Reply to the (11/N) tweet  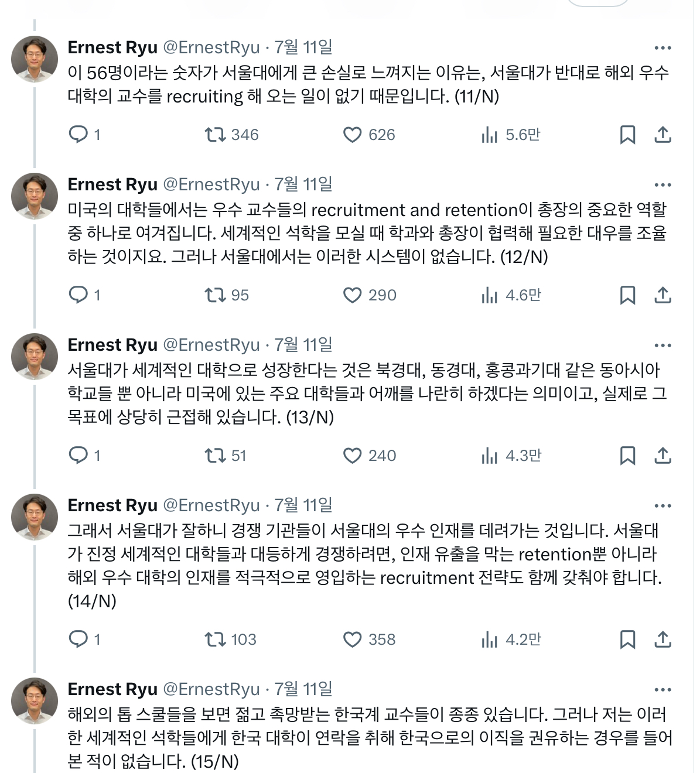(x=78, y=135)
